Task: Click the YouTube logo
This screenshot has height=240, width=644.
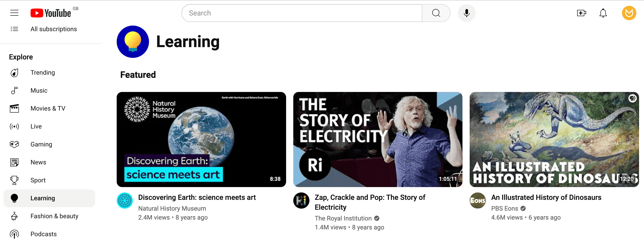Action: (51, 13)
